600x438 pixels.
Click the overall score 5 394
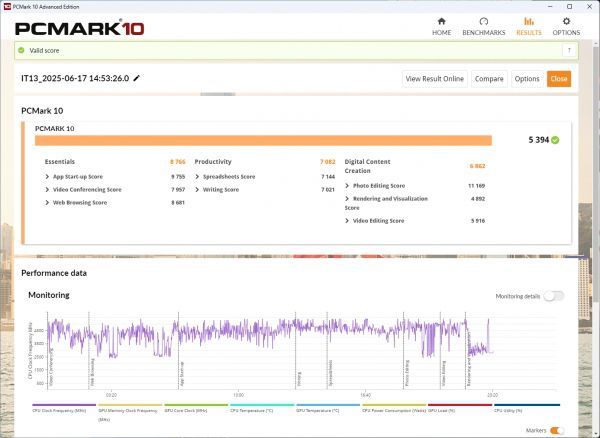[x=539, y=140]
